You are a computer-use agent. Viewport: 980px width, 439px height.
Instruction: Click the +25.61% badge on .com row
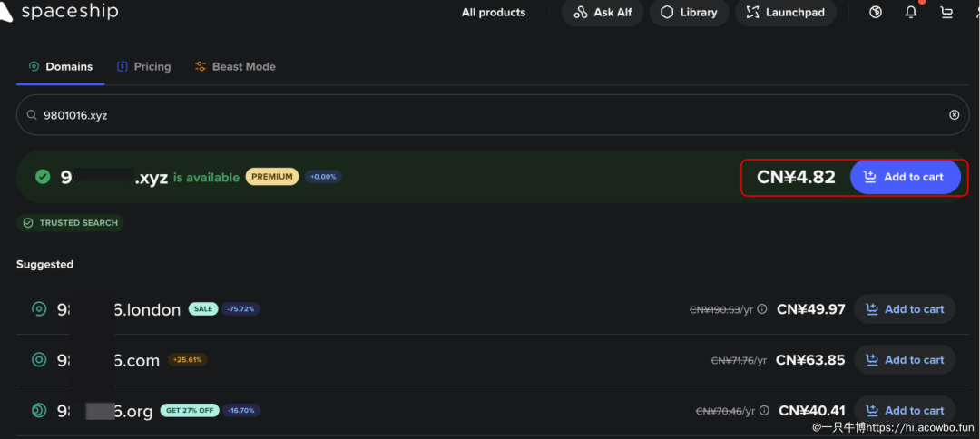point(187,360)
